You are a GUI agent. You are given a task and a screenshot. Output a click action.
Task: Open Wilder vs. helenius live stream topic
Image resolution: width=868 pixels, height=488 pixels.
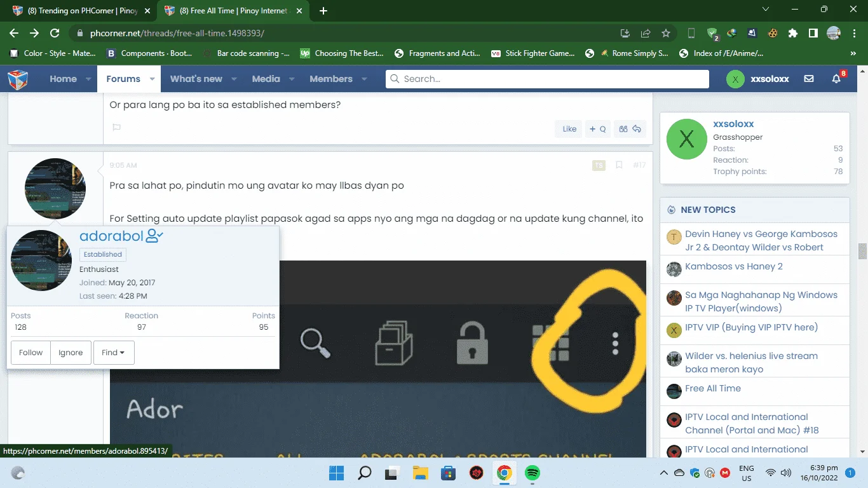[x=751, y=362]
